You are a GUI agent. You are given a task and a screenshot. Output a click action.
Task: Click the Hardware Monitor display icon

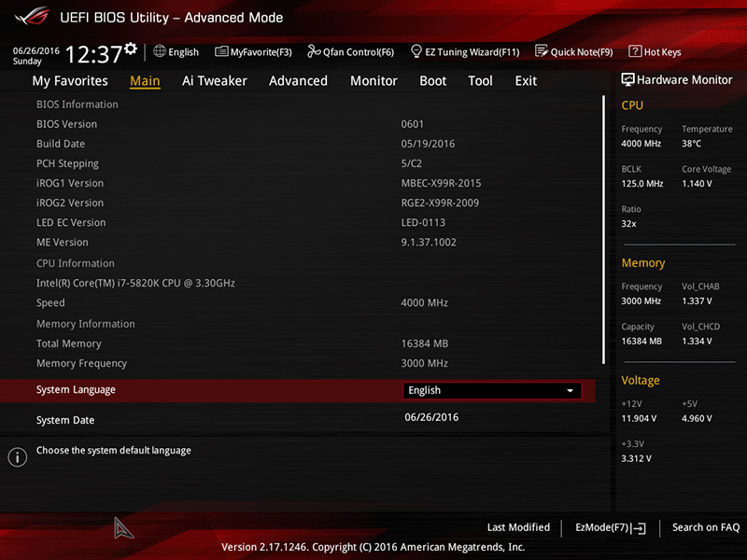pos(627,79)
